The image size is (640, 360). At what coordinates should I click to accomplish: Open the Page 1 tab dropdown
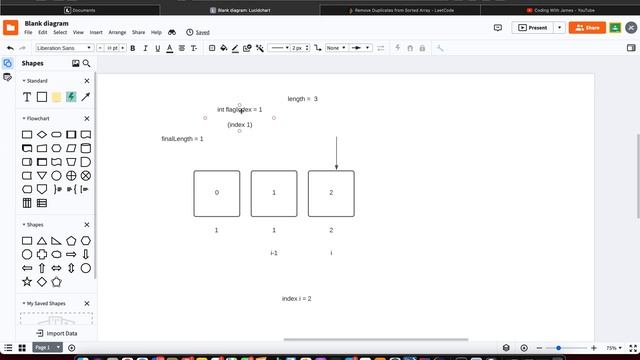[58, 347]
